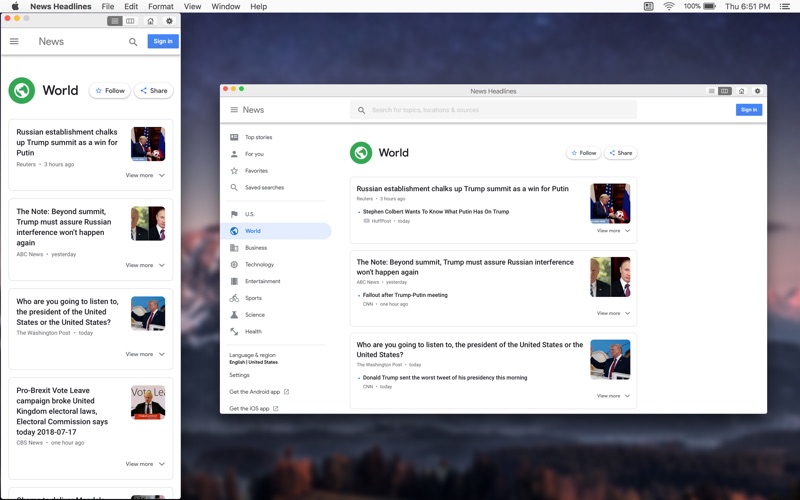Viewport: 800px width, 500px height.
Task: Click the search topics input field
Action: pos(493,110)
